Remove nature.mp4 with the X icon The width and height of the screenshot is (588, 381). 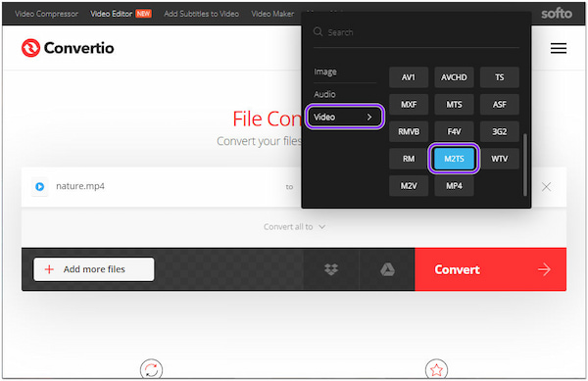tap(546, 186)
